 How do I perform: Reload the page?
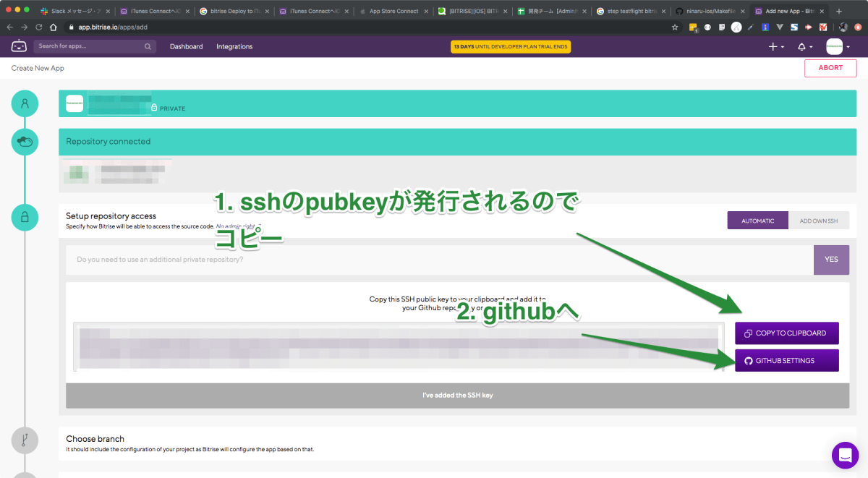coord(38,27)
